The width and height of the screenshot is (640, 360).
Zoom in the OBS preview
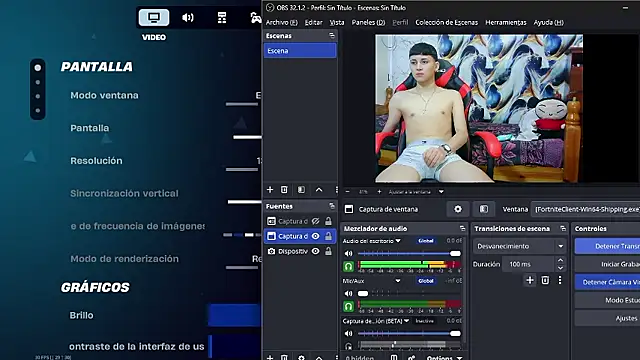(x=379, y=192)
